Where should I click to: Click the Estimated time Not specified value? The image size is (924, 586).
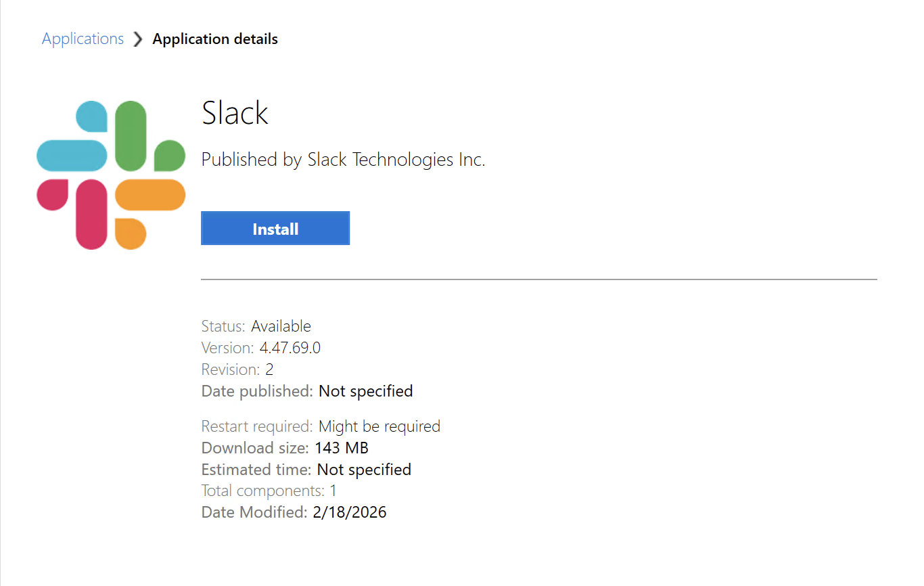[364, 470]
